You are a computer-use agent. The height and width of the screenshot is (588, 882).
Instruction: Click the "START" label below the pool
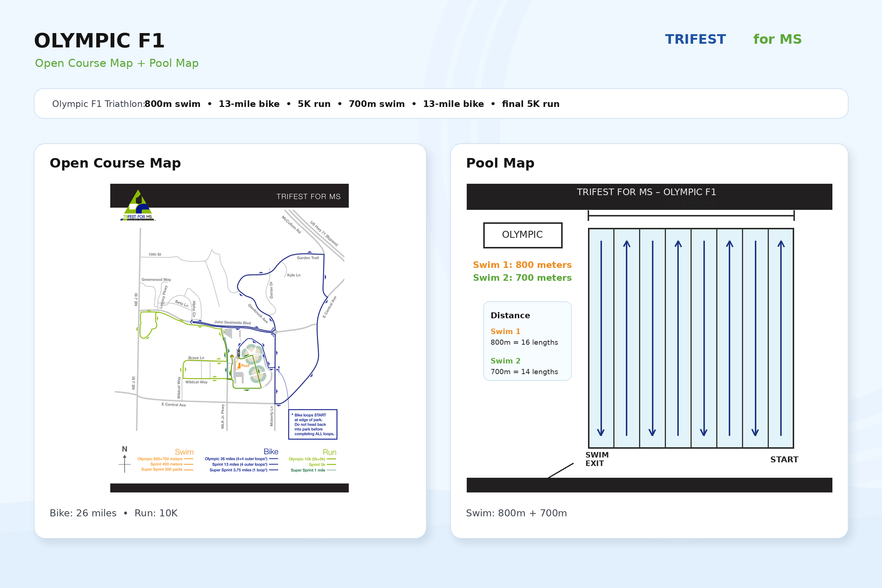pyautogui.click(x=784, y=459)
